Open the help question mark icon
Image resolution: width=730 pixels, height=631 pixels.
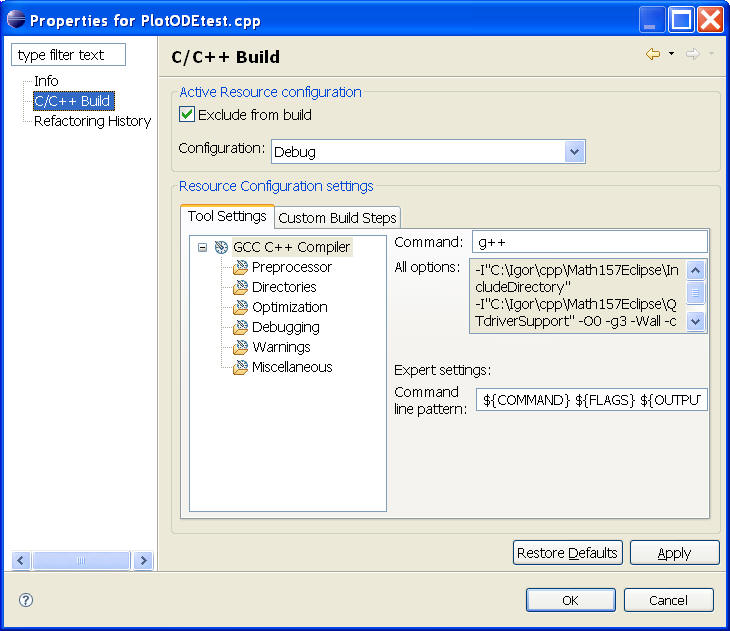click(26, 600)
